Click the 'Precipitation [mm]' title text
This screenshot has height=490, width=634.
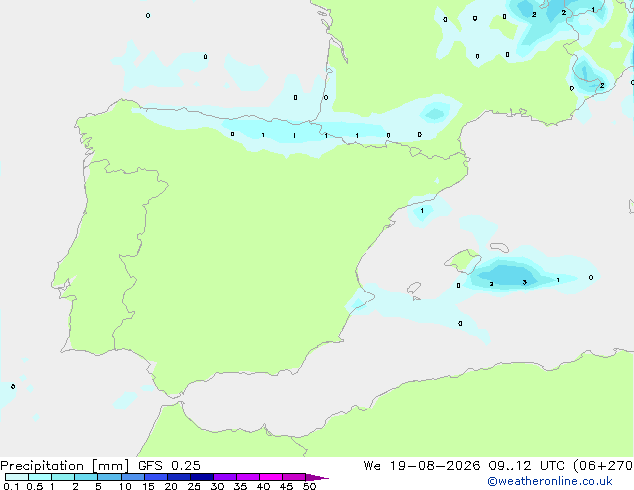tap(65, 466)
